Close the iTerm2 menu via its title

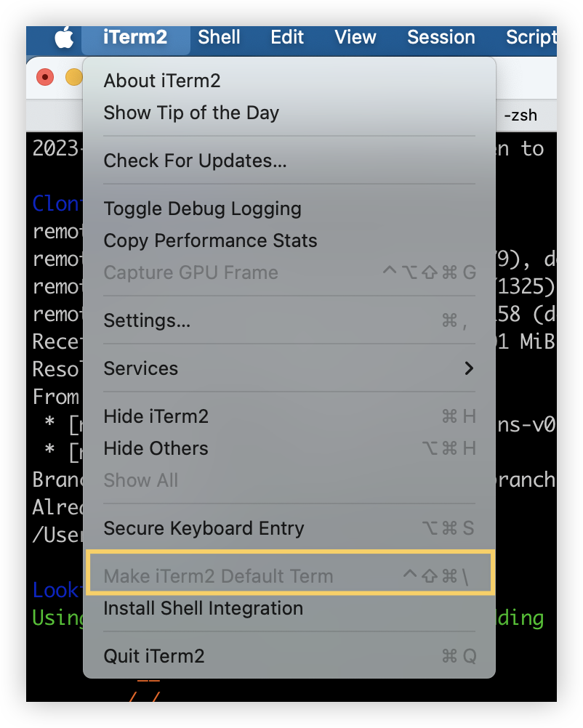click(x=135, y=37)
